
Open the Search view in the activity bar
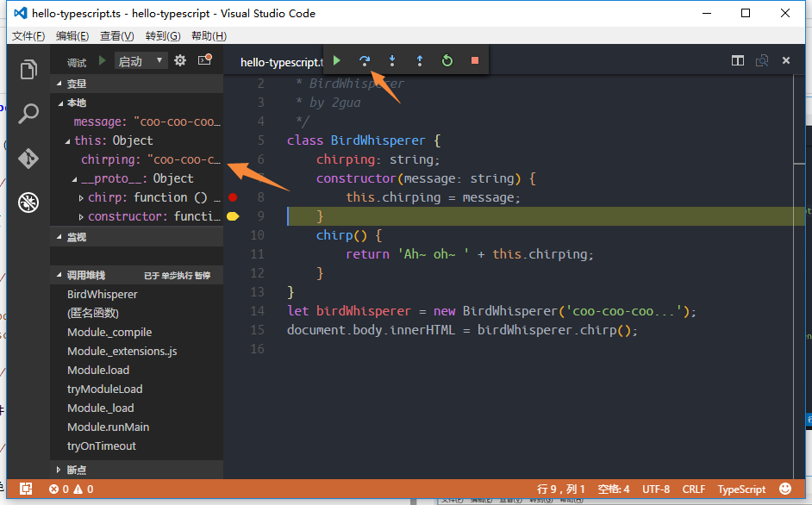pyautogui.click(x=28, y=113)
